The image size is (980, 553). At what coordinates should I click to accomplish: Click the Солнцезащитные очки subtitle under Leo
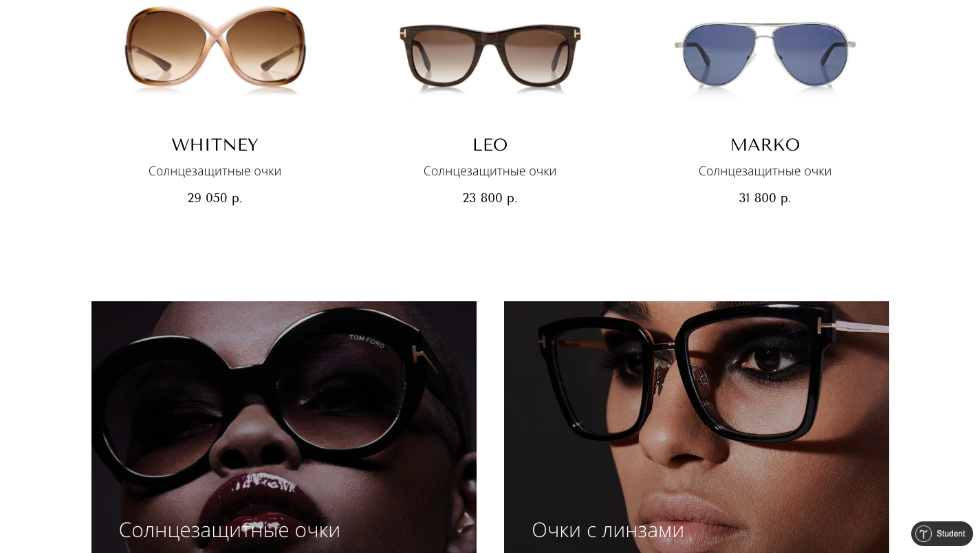click(x=490, y=171)
